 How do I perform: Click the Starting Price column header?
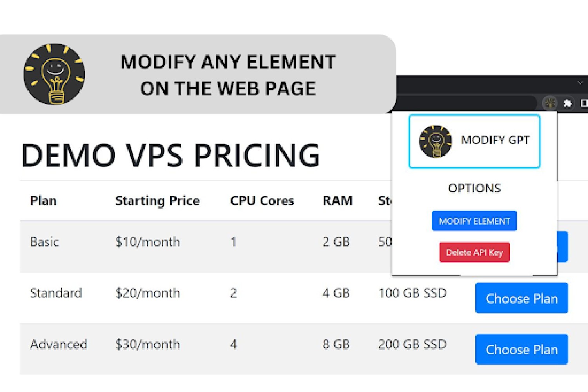pos(157,201)
